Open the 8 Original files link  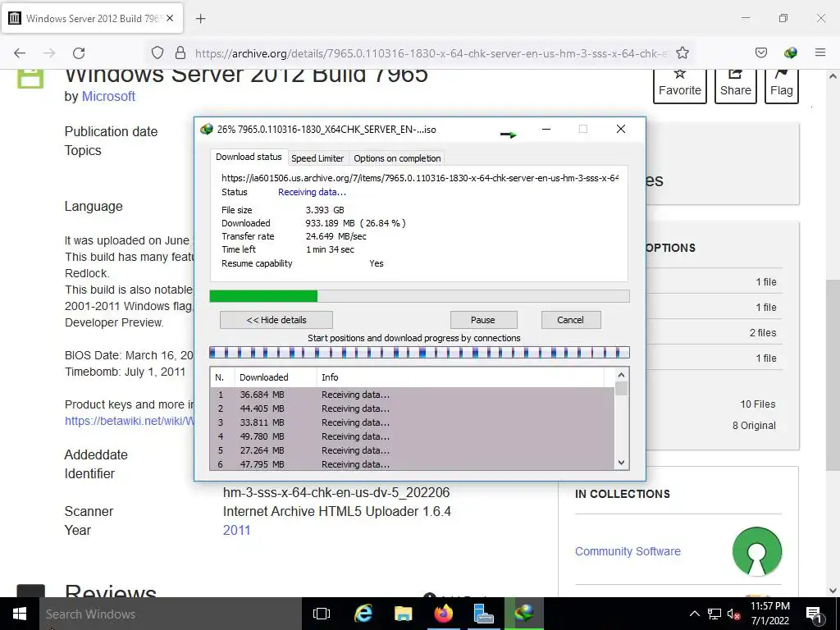pyautogui.click(x=754, y=426)
